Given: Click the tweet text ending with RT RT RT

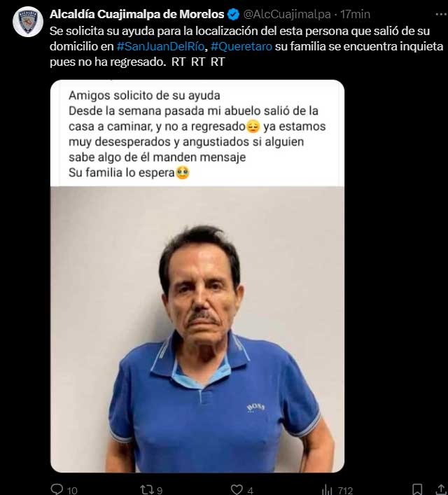Looking at the screenshot, I should (x=246, y=46).
